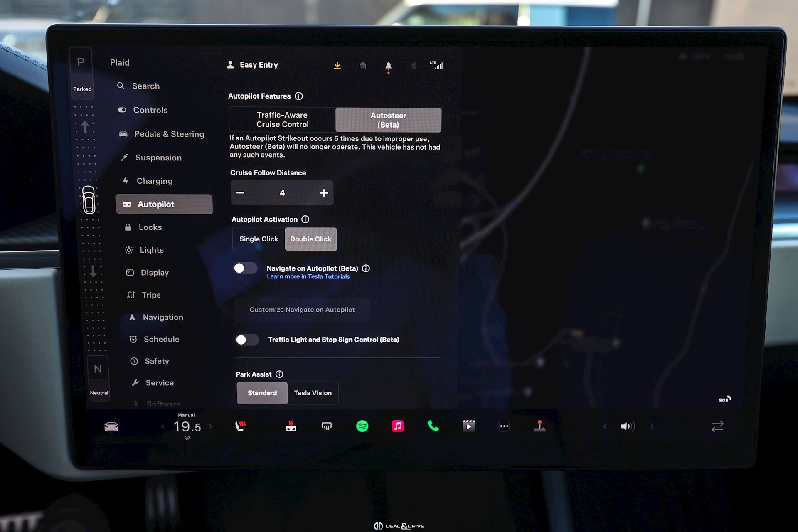Open notifications bell icon
Image resolution: width=798 pixels, height=532 pixels.
388,66
